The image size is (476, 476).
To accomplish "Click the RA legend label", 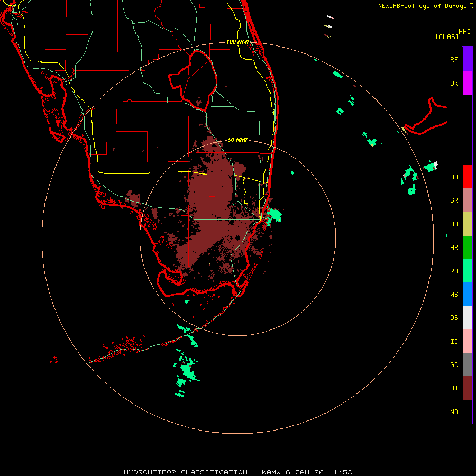I will click(454, 271).
